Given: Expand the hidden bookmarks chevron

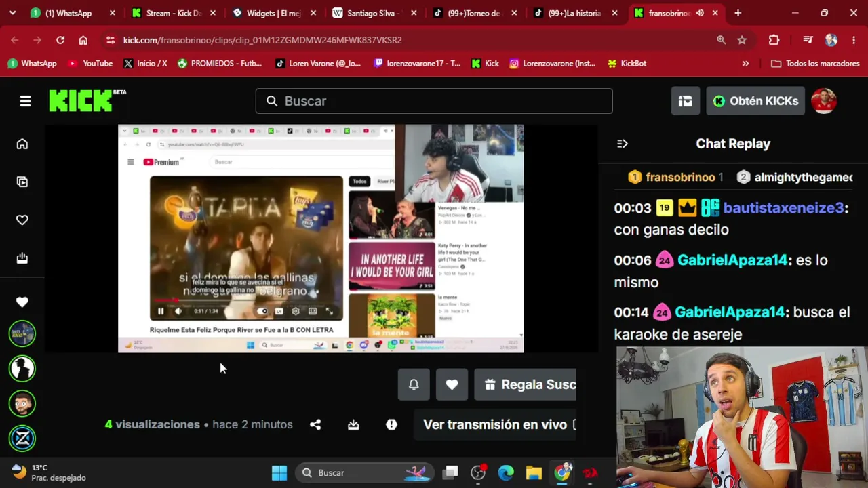Looking at the screenshot, I should click(x=745, y=64).
